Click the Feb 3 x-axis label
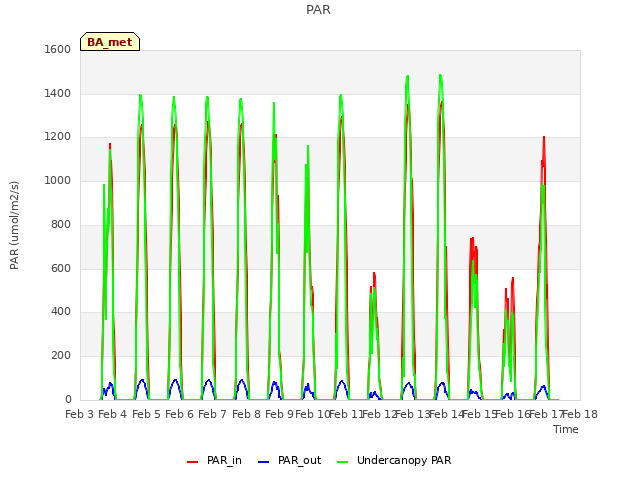Image resolution: width=640 pixels, height=480 pixels. [x=80, y=414]
